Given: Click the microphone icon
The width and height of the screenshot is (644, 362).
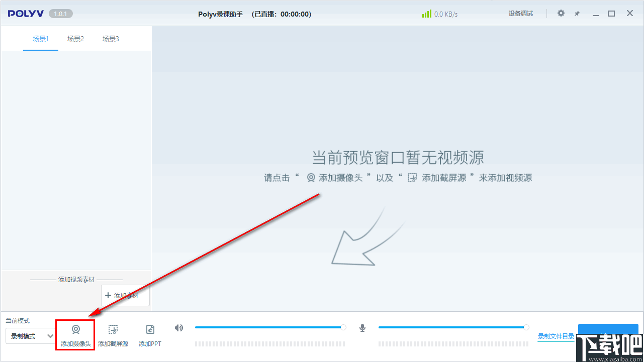Looking at the screenshot, I should (x=362, y=328).
